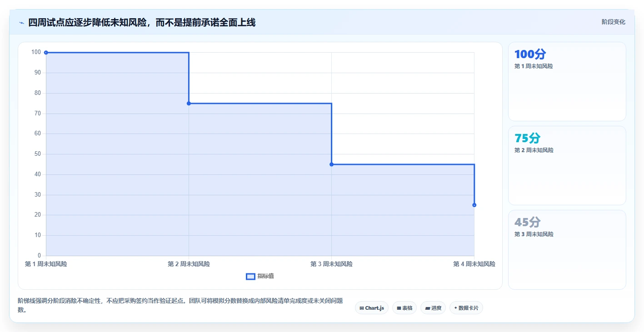Viewport: 644px width, 332px height.
Task: Click the Chart.js chip
Action: click(x=372, y=308)
